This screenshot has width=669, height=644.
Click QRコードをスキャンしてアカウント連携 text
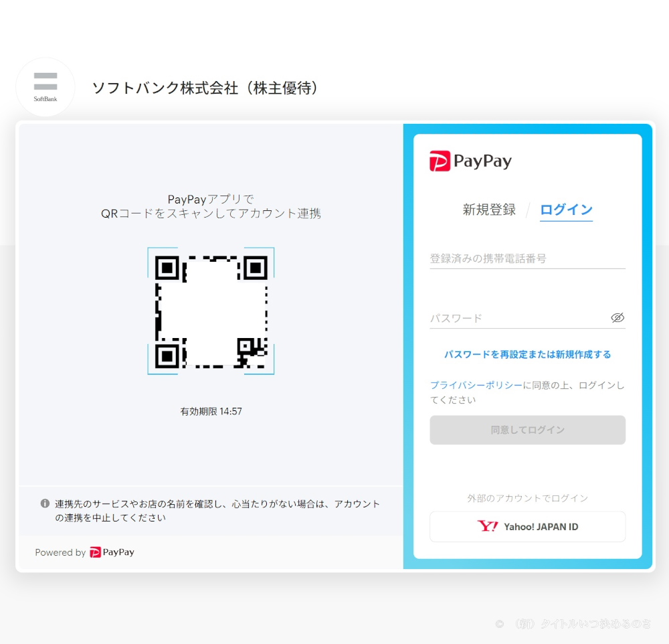pyautogui.click(x=211, y=213)
